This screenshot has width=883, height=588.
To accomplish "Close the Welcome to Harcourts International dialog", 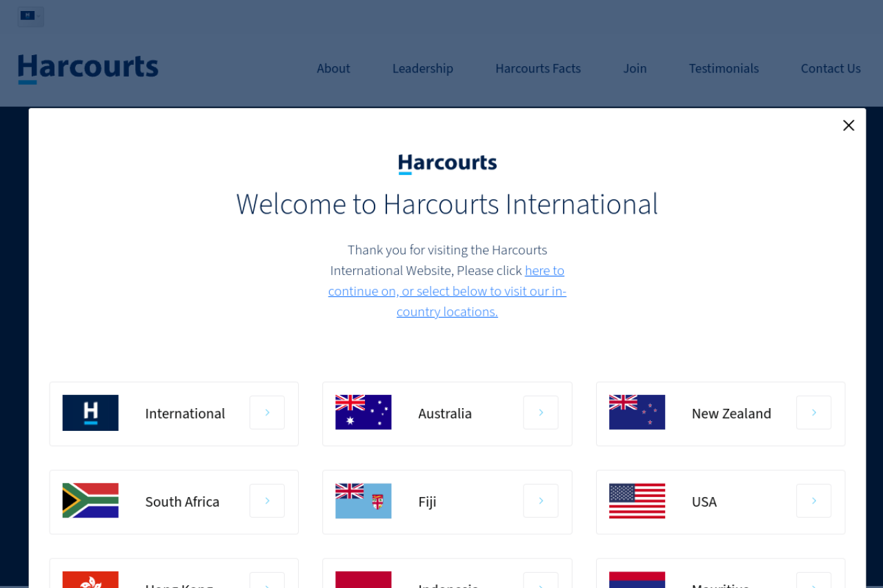I will click(849, 125).
